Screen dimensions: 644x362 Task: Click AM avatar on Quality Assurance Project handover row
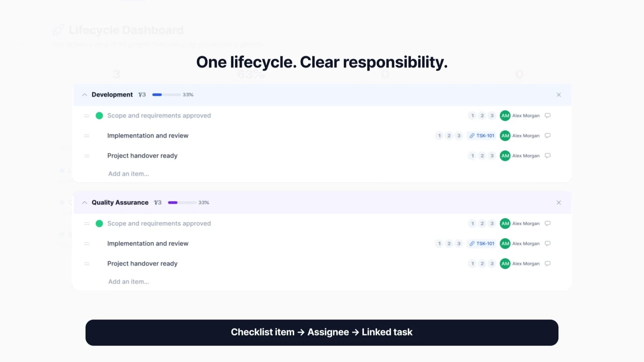pyautogui.click(x=505, y=264)
